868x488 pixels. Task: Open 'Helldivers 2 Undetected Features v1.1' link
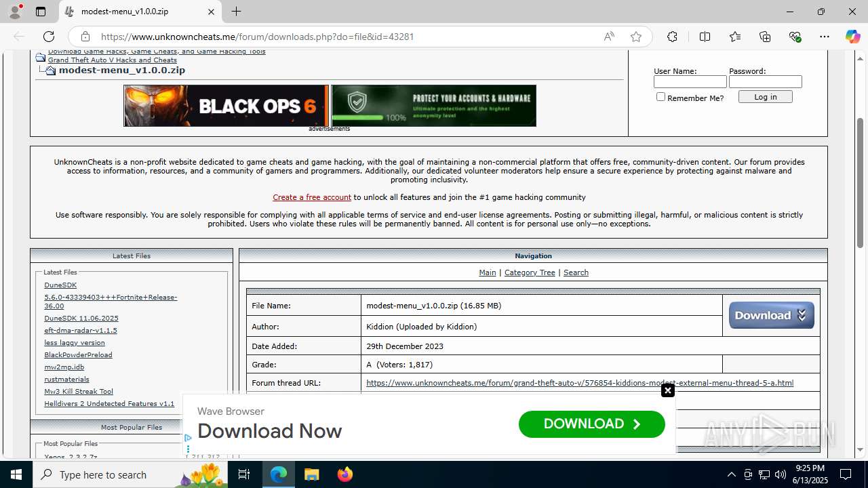pos(109,404)
